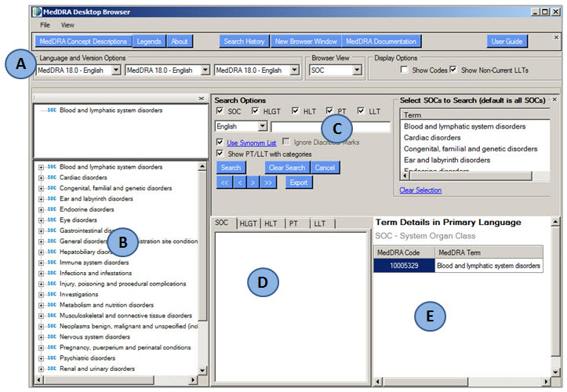Switch to the HLT results tab

coord(271,224)
